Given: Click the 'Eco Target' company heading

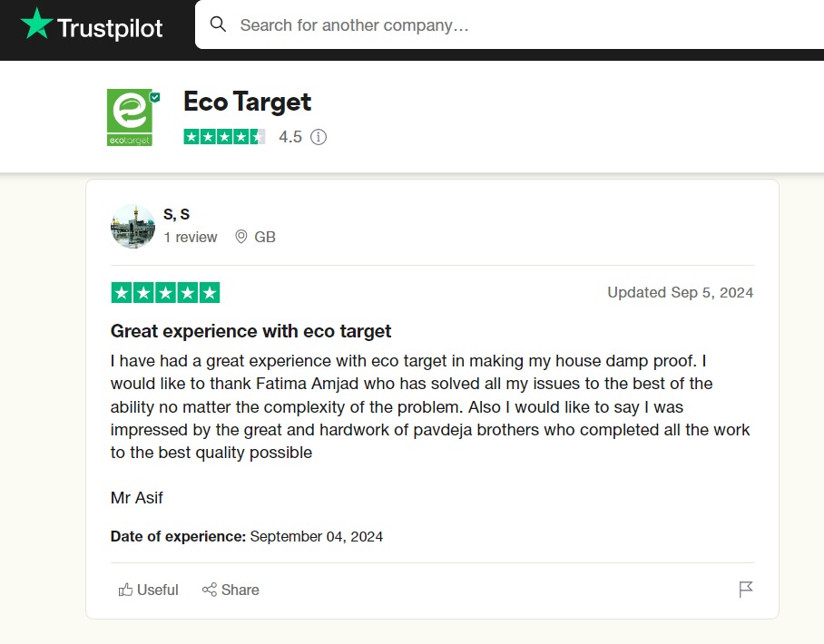Looking at the screenshot, I should 247,102.
